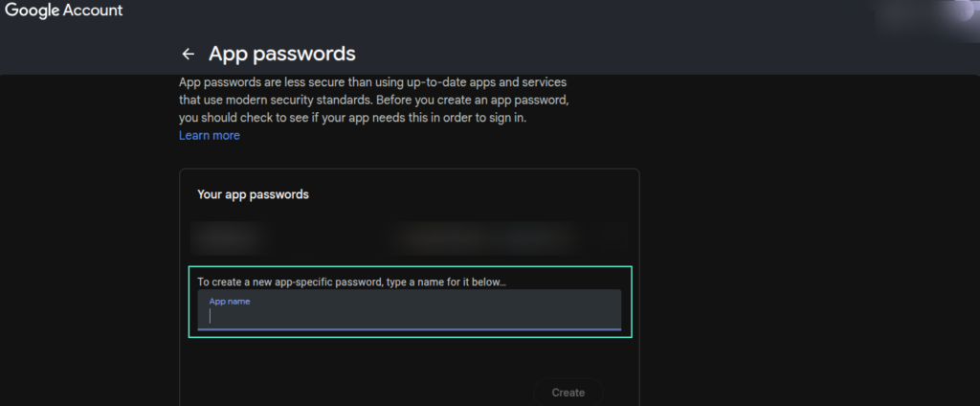Click the App passwords page title
980x406 pixels.
[x=281, y=54]
